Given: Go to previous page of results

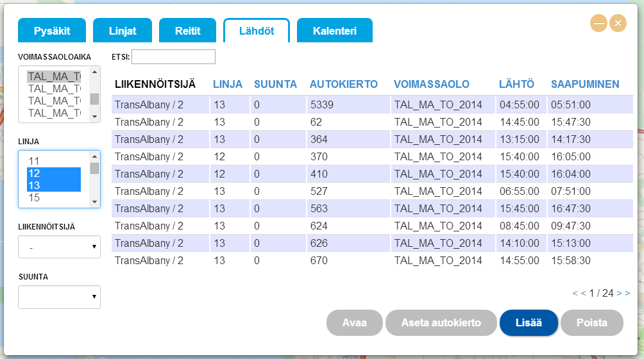Looking at the screenshot, I should (583, 293).
